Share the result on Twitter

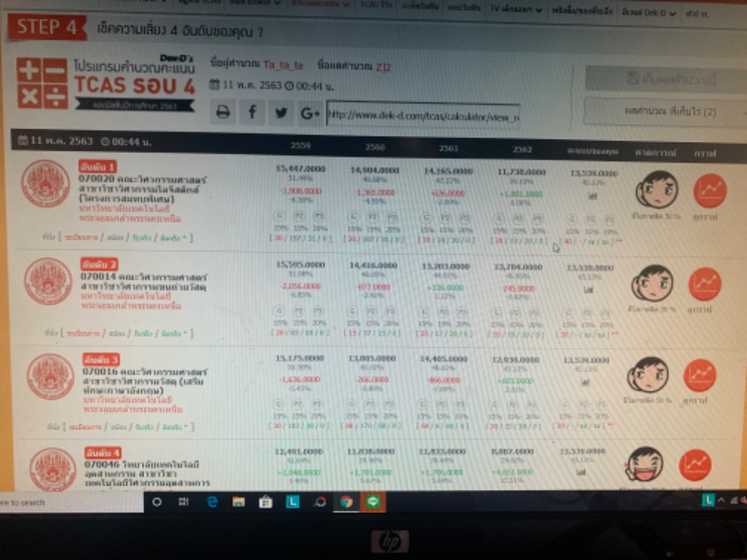(x=281, y=113)
